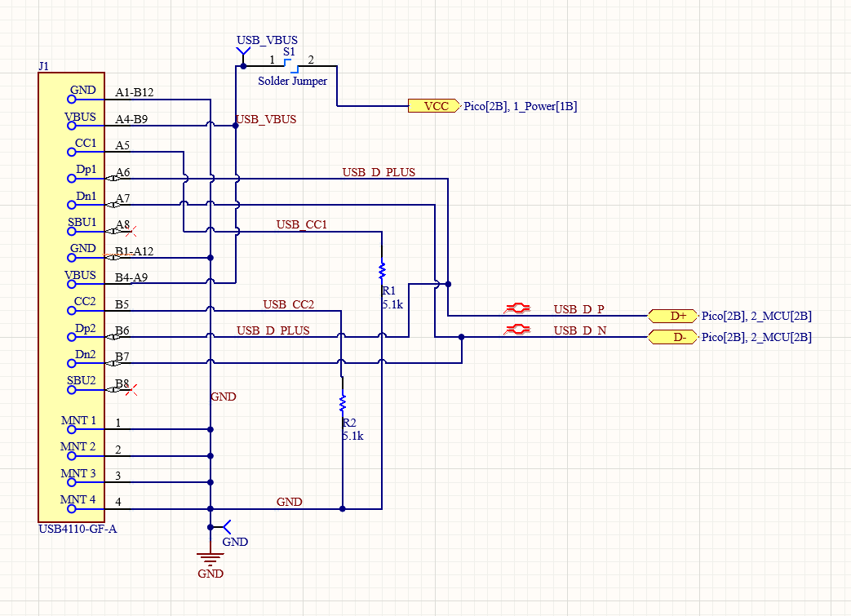851x616 pixels.
Task: Click the Dp2 pin name in J1
Action: (85, 328)
